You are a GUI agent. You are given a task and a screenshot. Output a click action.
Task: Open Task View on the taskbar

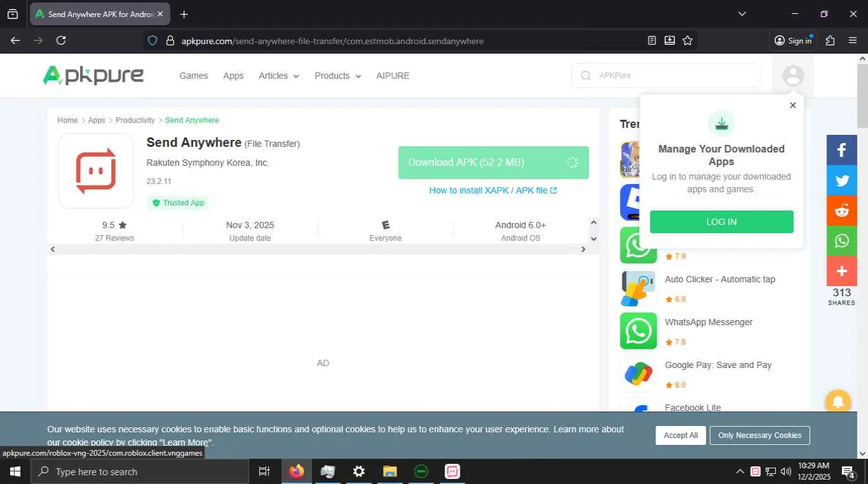[x=264, y=471]
